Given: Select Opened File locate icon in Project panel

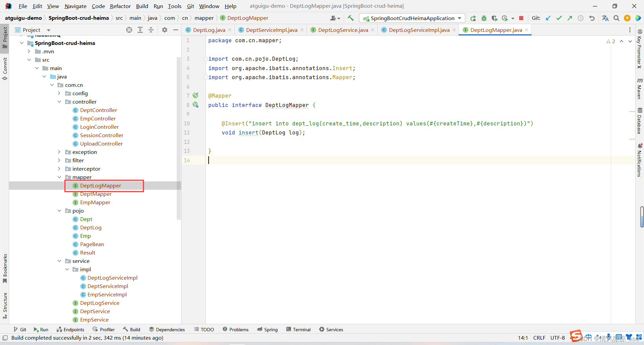Looking at the screenshot, I should tap(129, 30).
